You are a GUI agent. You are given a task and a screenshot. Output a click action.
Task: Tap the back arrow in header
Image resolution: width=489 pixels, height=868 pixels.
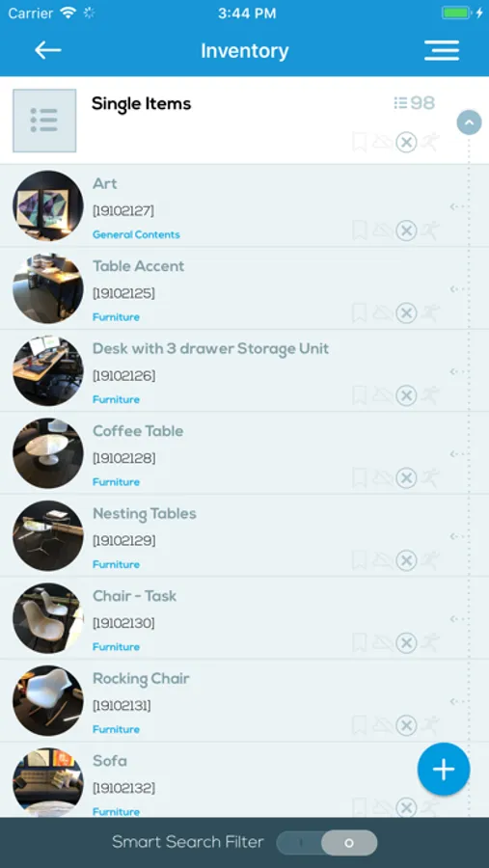[x=47, y=50]
